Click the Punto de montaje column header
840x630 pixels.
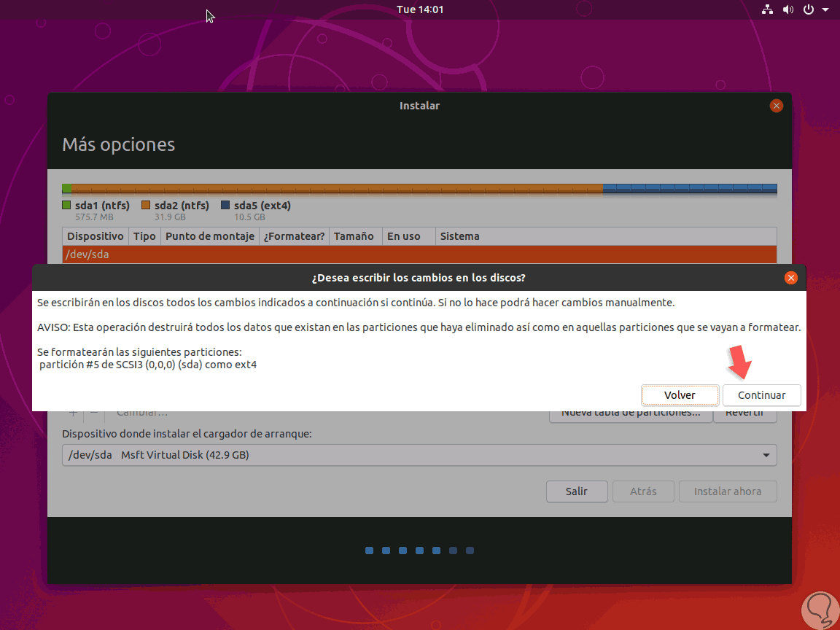tap(210, 236)
